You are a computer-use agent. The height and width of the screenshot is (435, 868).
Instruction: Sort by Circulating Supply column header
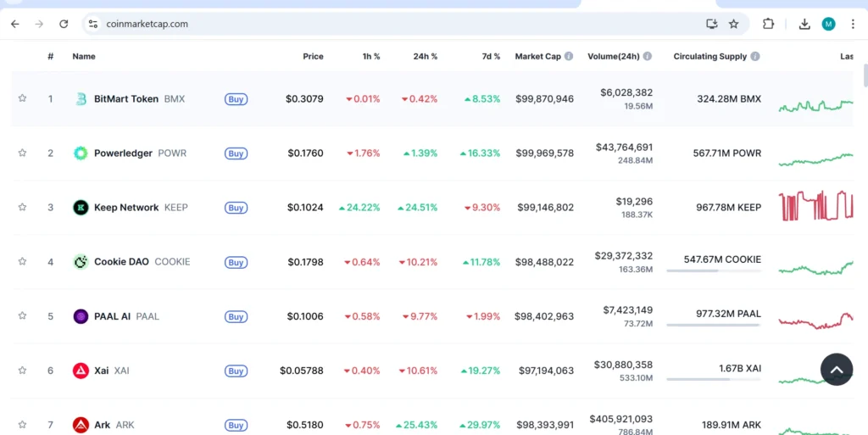pos(710,57)
